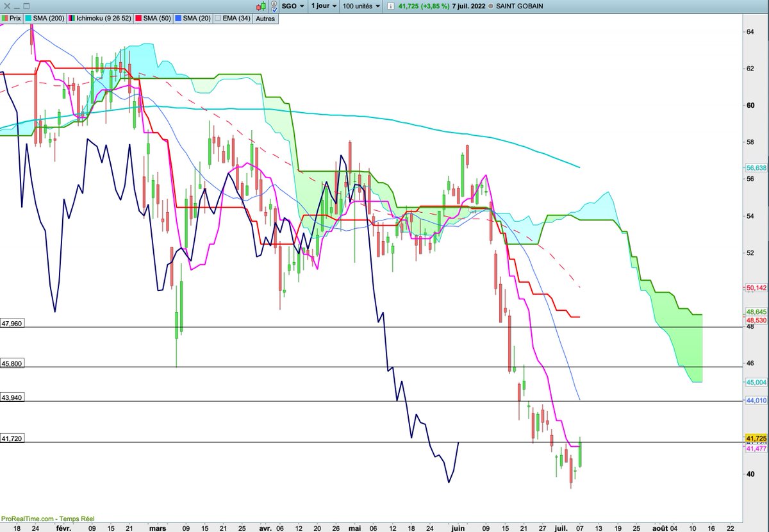The width and height of the screenshot is (769, 532).
Task: Select the 41,720 horizontal line label
Action: pos(12,438)
